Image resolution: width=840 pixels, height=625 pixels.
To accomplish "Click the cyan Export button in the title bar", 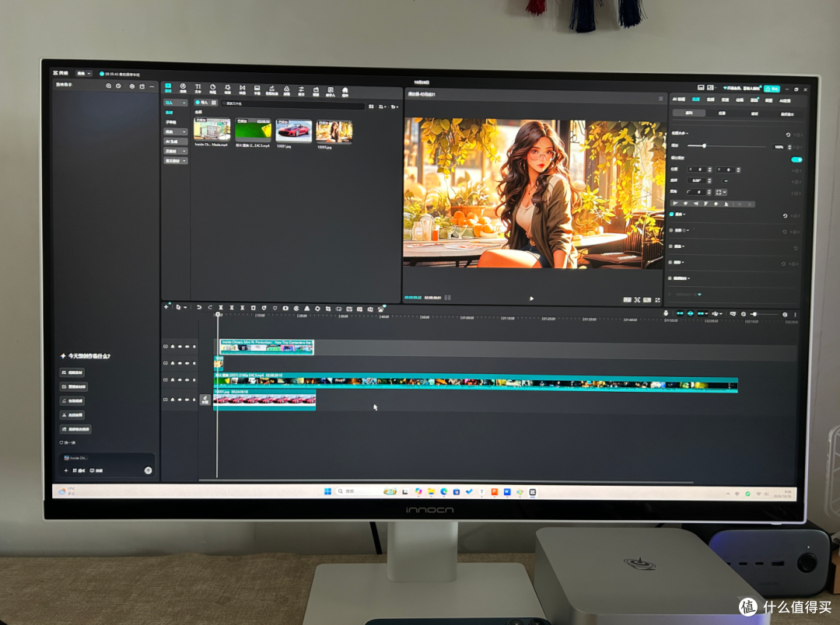I will [x=772, y=89].
